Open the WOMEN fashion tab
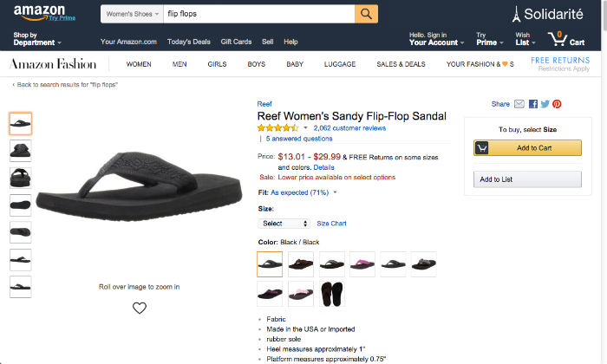 coord(139,64)
